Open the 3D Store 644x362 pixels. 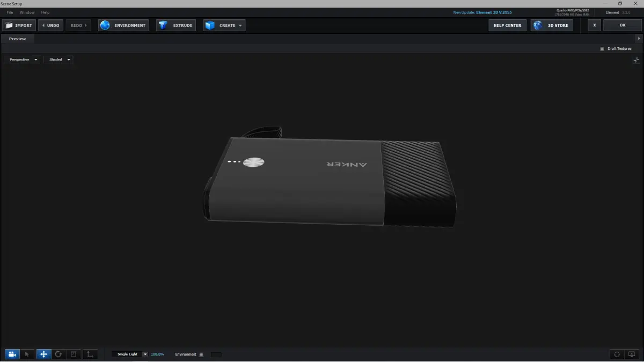[x=552, y=25]
